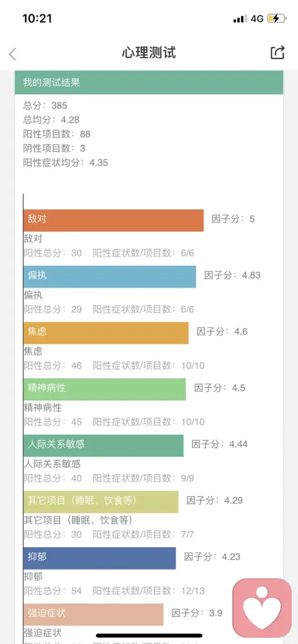This screenshot has width=298, height=644.
Task: Tap the home indicator bar at bottom
Action: point(149,635)
